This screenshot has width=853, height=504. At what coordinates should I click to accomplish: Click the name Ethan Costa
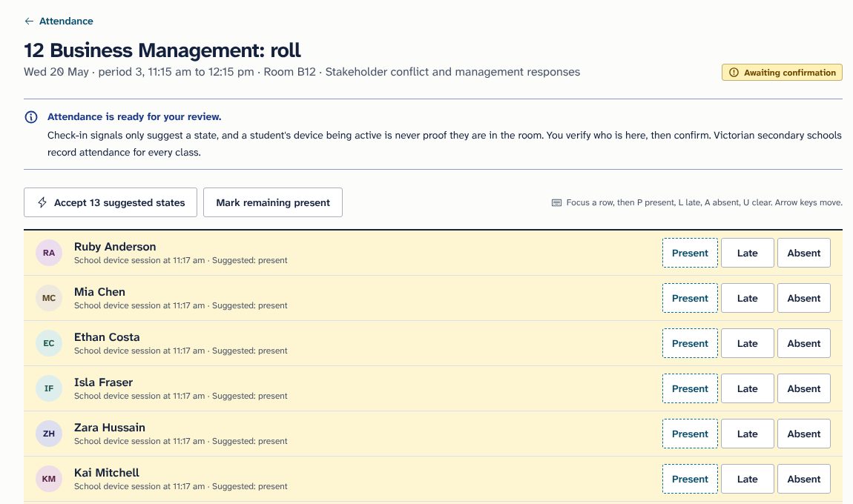pyautogui.click(x=107, y=336)
